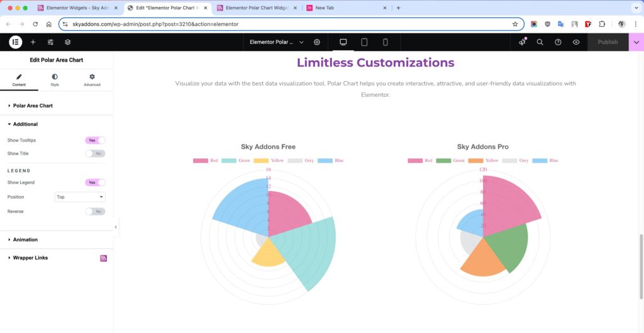The width and height of the screenshot is (644, 333).
Task: Bookmark this page with the star icon
Action: pos(515,25)
